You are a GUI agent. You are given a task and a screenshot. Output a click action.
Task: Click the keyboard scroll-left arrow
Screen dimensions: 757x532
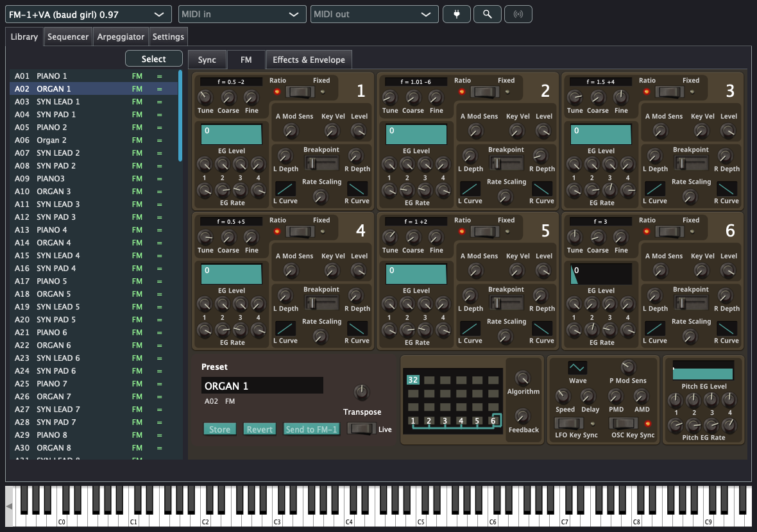(x=9, y=506)
